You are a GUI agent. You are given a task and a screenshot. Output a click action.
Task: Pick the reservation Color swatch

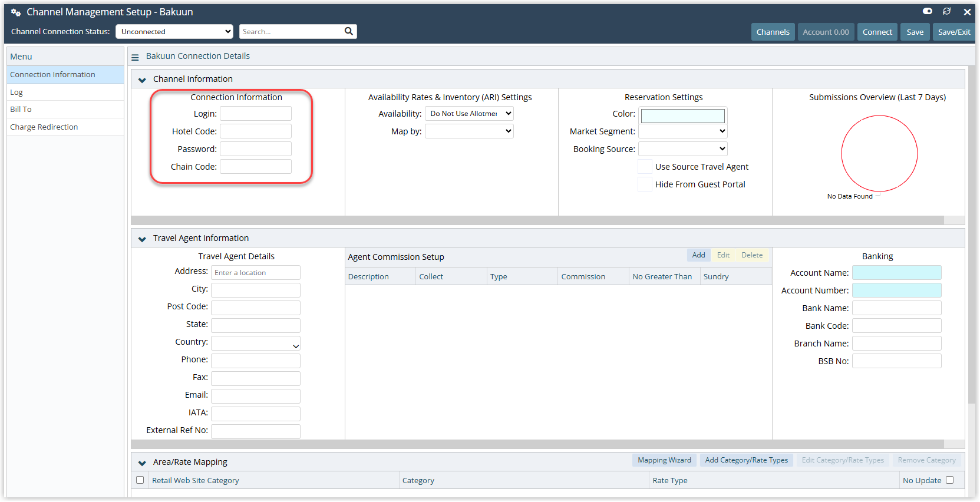point(683,115)
